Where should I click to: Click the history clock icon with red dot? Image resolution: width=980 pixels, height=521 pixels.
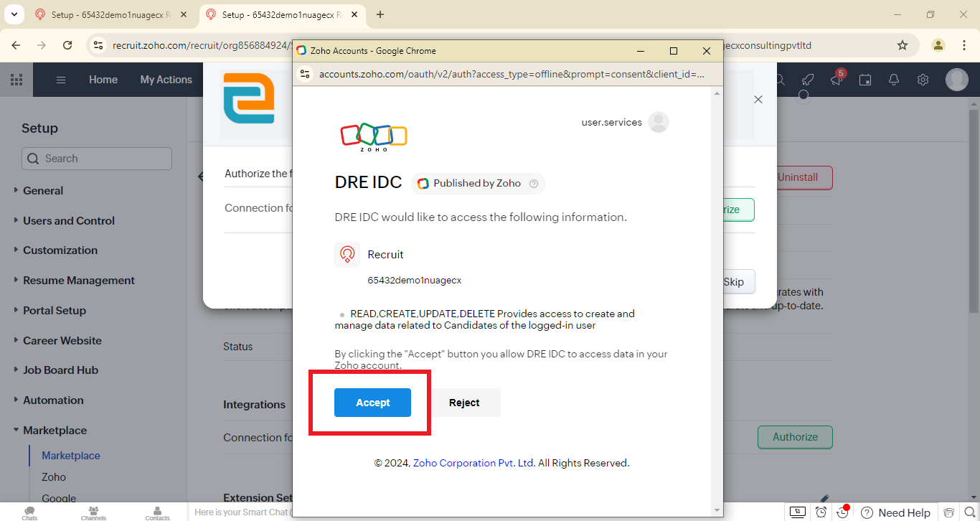[x=843, y=512]
